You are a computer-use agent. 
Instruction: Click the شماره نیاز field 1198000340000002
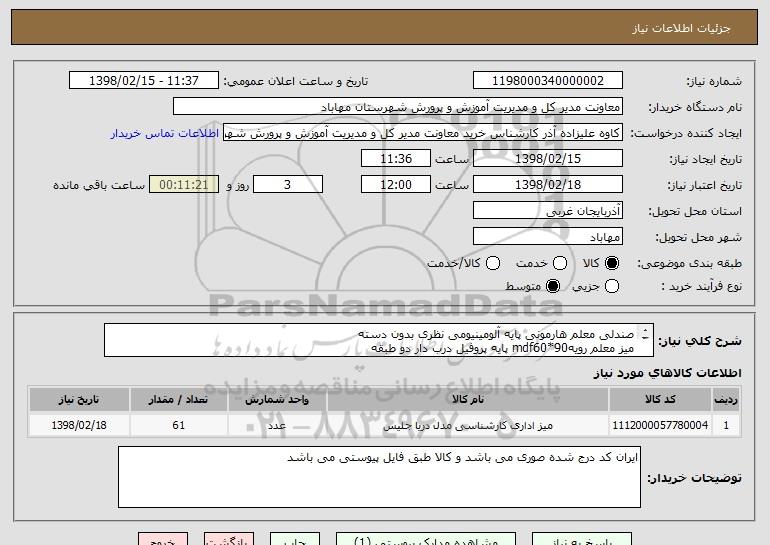[548, 81]
